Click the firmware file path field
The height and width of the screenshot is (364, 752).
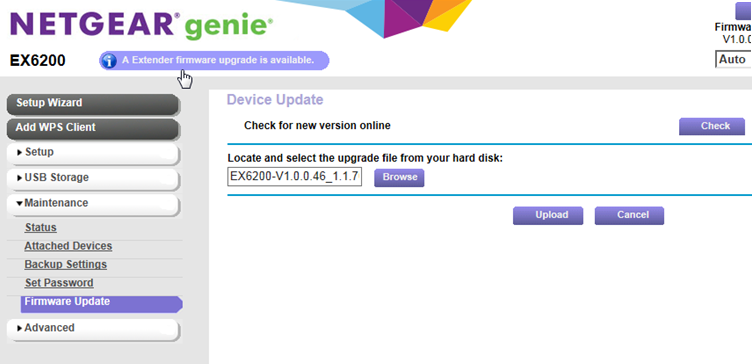[x=294, y=176]
